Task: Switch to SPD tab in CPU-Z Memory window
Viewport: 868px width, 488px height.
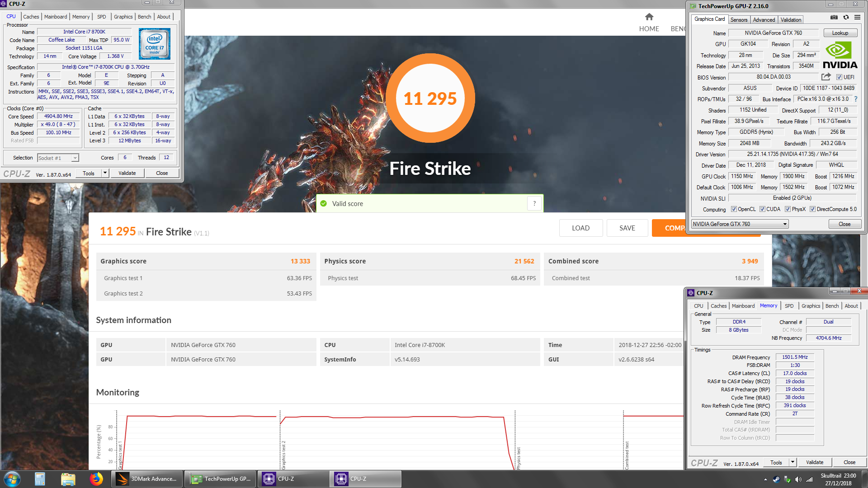Action: (789, 306)
